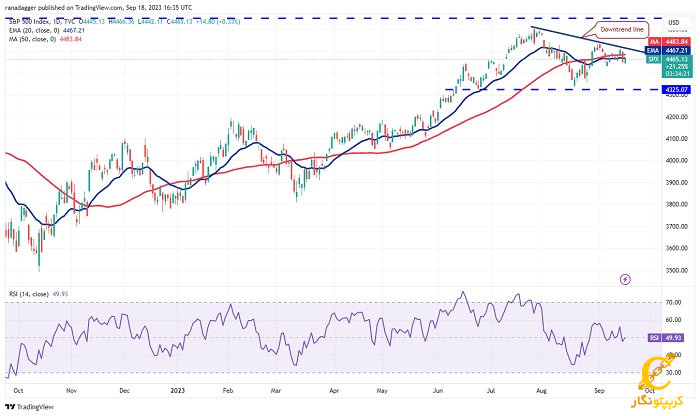The image size is (700, 416).
Task: Click the Sep label on time axis
Action: tap(600, 391)
